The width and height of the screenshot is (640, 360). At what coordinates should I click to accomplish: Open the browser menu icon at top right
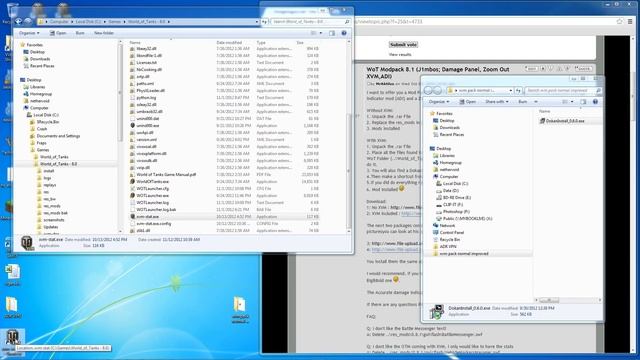point(631,21)
